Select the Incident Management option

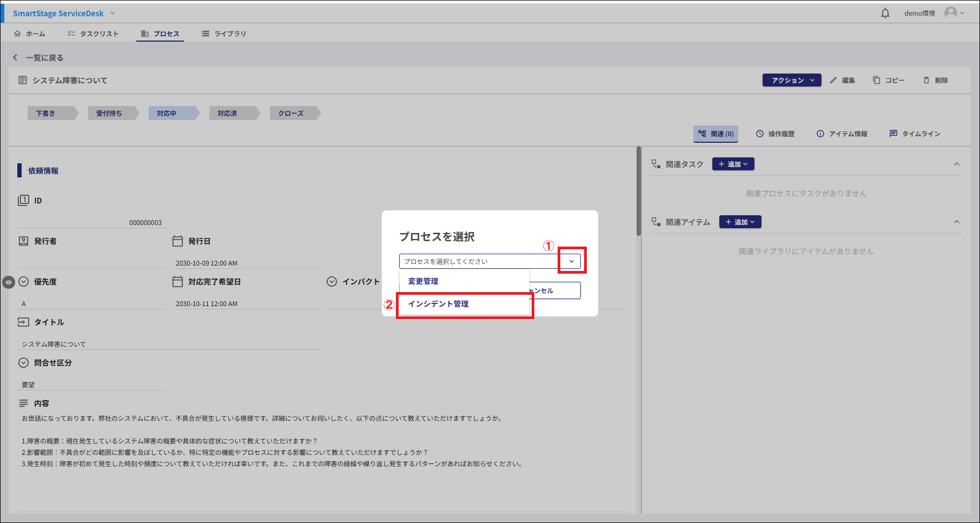coord(439,304)
